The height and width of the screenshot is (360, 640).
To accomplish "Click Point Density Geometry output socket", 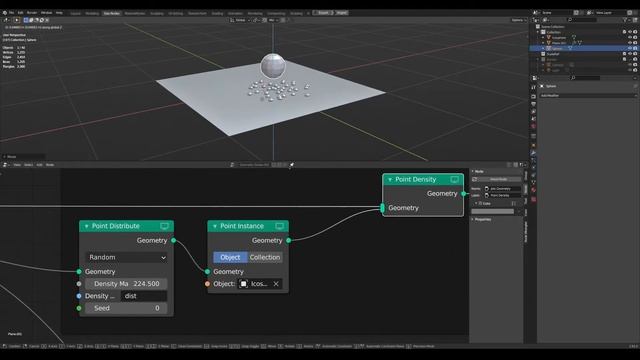I will [x=463, y=193].
